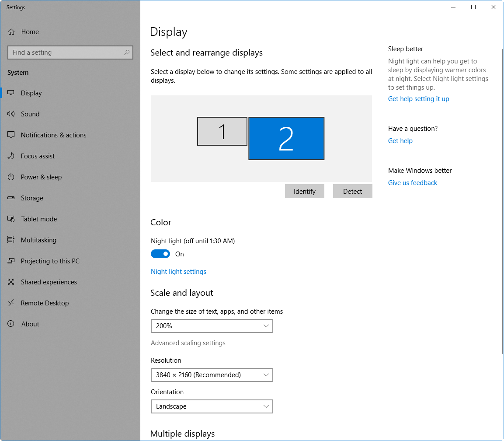The width and height of the screenshot is (504, 441).
Task: Click the Find a setting field
Action: pos(66,52)
